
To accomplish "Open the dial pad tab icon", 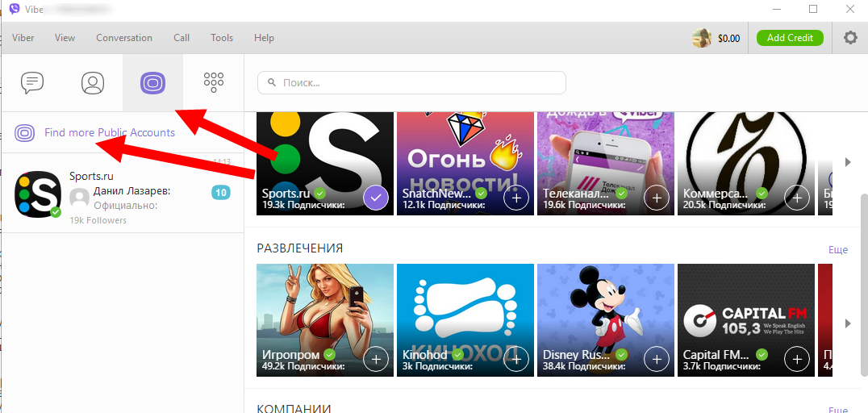I will 213,82.
